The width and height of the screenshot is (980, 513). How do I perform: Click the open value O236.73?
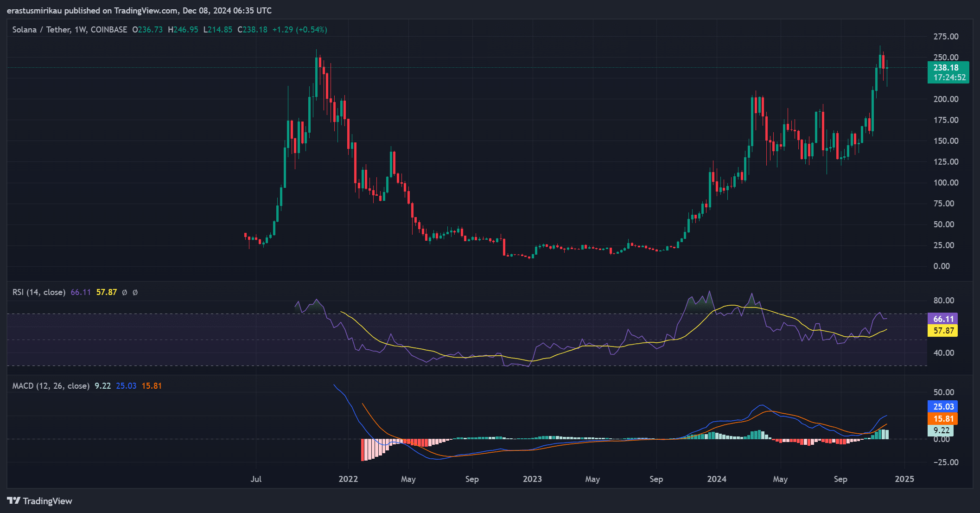[147, 30]
